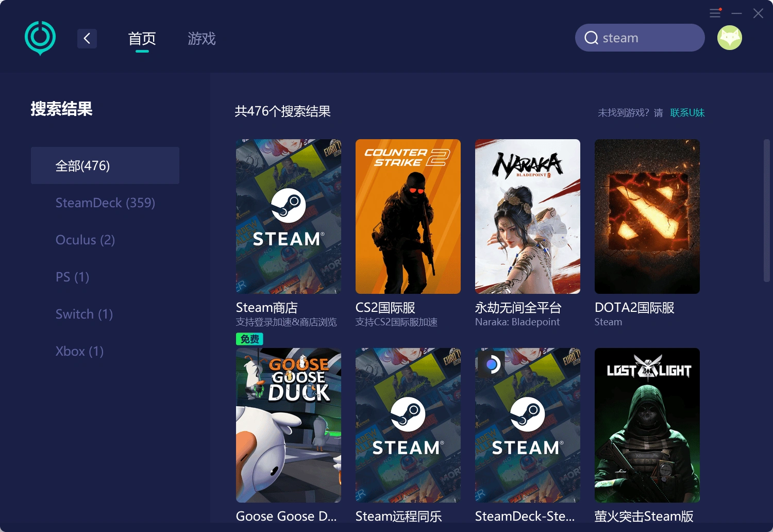Viewport: 773px width, 532px height.
Task: Open the Goose Goose Duck cover thumbnail
Action: [x=289, y=425]
